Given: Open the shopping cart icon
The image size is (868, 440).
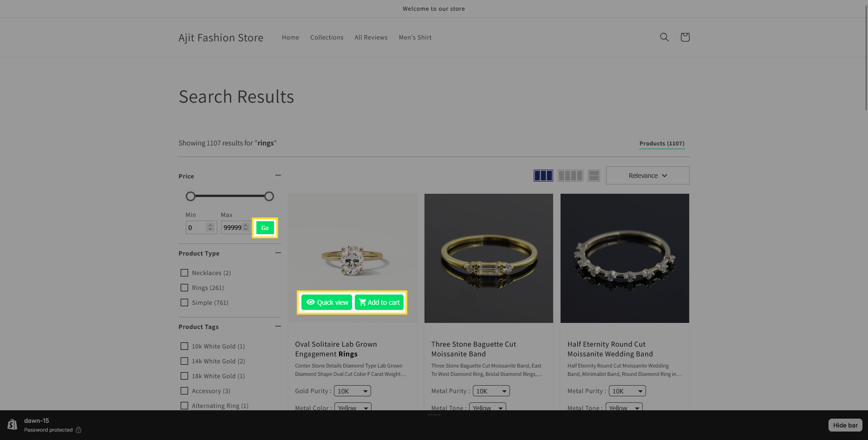Looking at the screenshot, I should click(685, 37).
